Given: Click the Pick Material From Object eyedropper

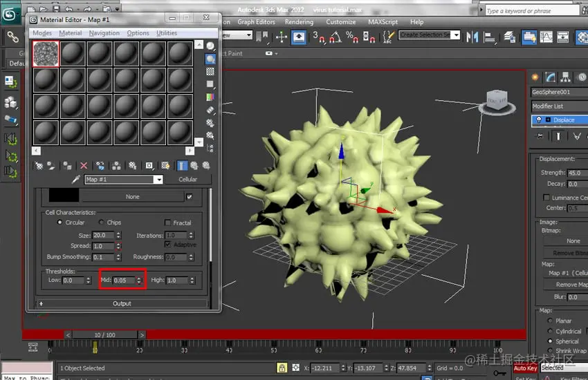Looking at the screenshot, I should (75, 180).
